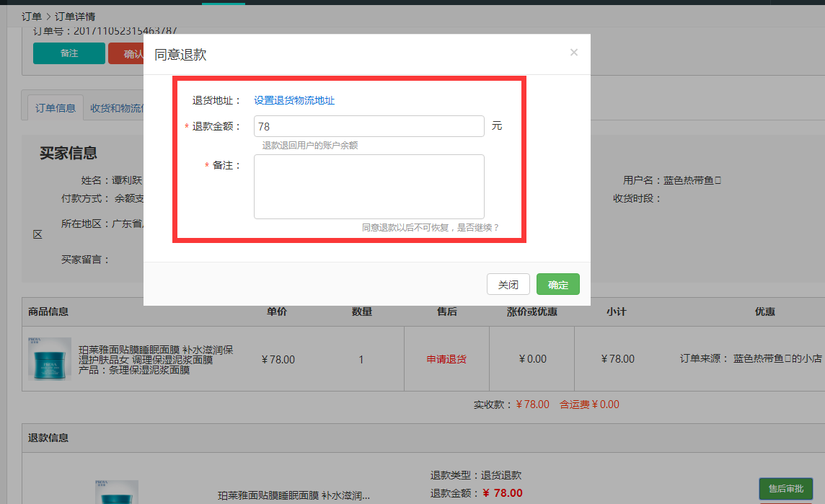This screenshot has height=504, width=825.
Task: Click the red 申请退货 status link
Action: pos(446,359)
